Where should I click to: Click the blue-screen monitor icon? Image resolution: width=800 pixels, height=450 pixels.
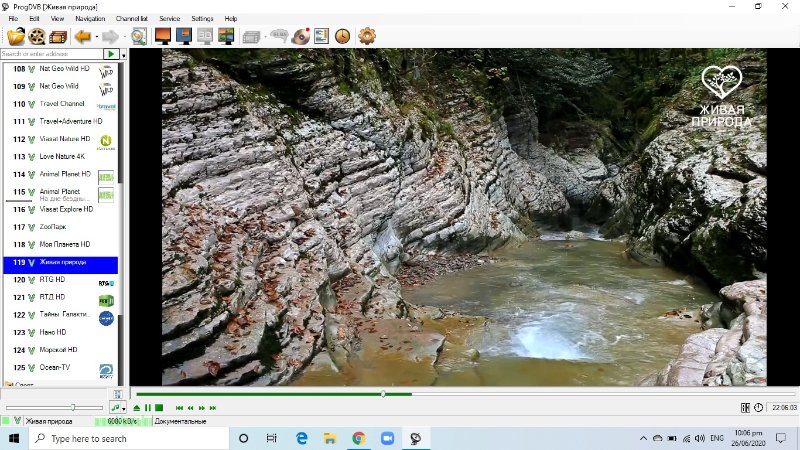click(x=184, y=36)
